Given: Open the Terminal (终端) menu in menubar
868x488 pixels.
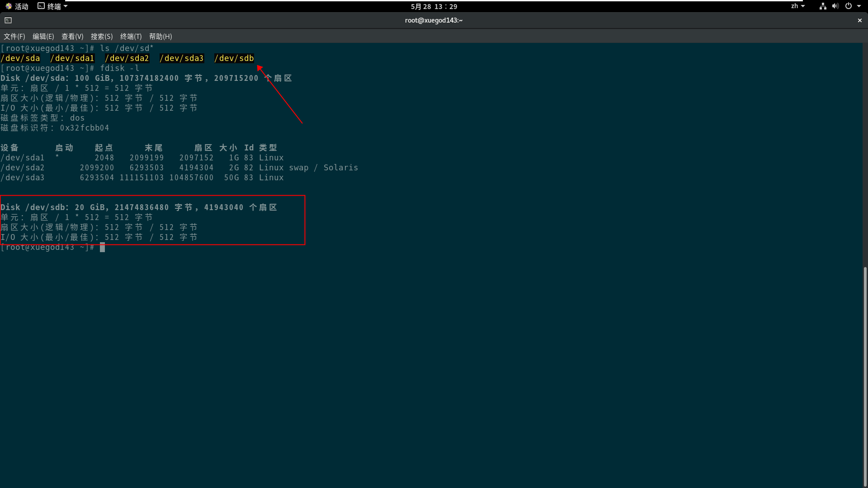Looking at the screenshot, I should (131, 37).
